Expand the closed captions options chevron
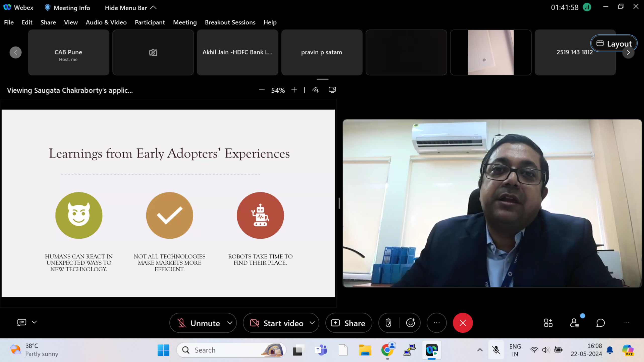 pyautogui.click(x=34, y=322)
